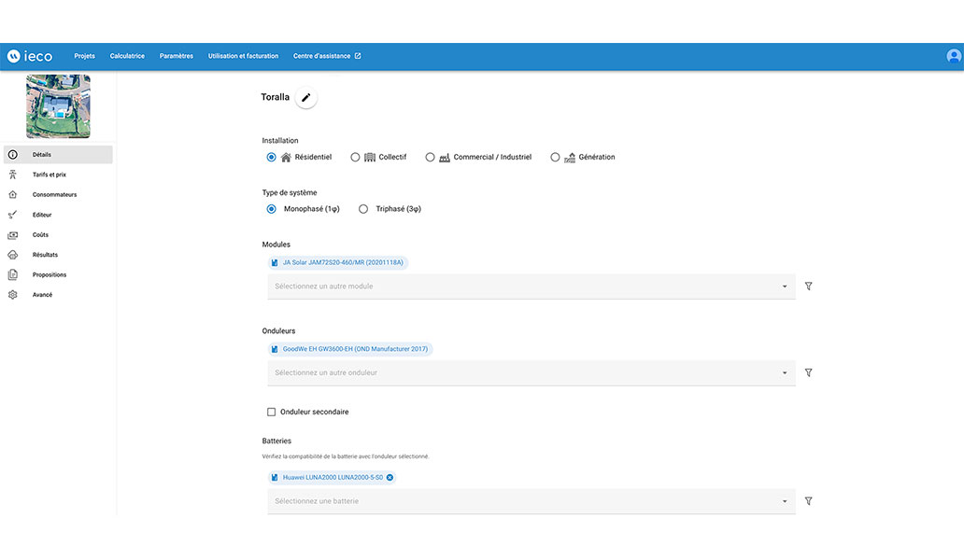Open the Editeur section in sidebar
This screenshot has height=560, width=964.
pos(42,215)
